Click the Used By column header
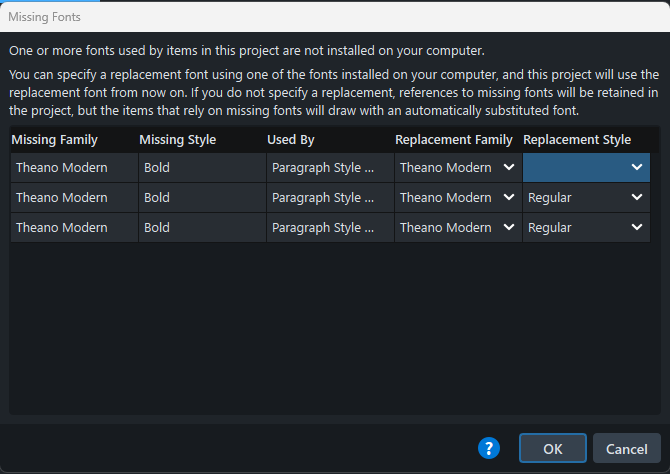The image size is (670, 474). 291,140
